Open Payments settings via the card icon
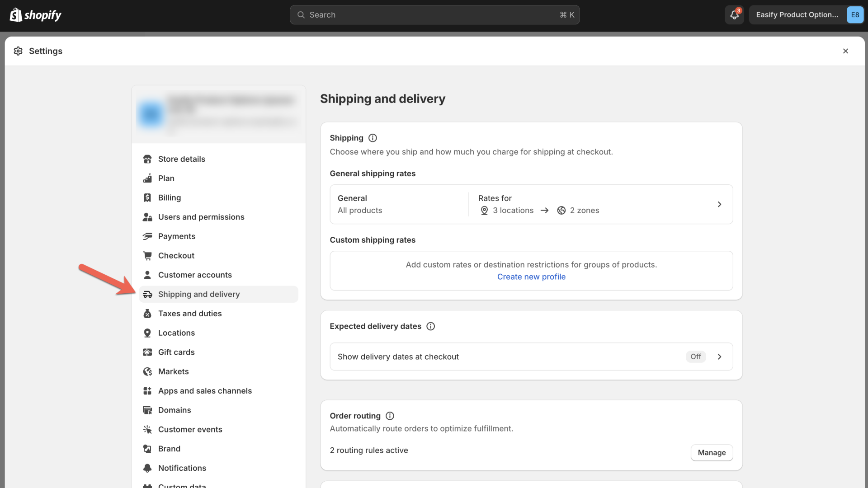Image resolution: width=868 pixels, height=488 pixels. (x=147, y=236)
